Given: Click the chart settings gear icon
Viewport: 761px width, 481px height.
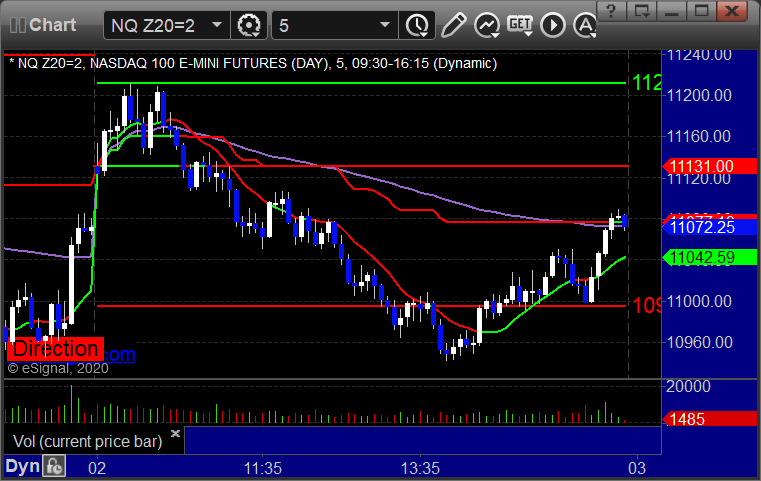Looking at the screenshot, I should [x=248, y=25].
